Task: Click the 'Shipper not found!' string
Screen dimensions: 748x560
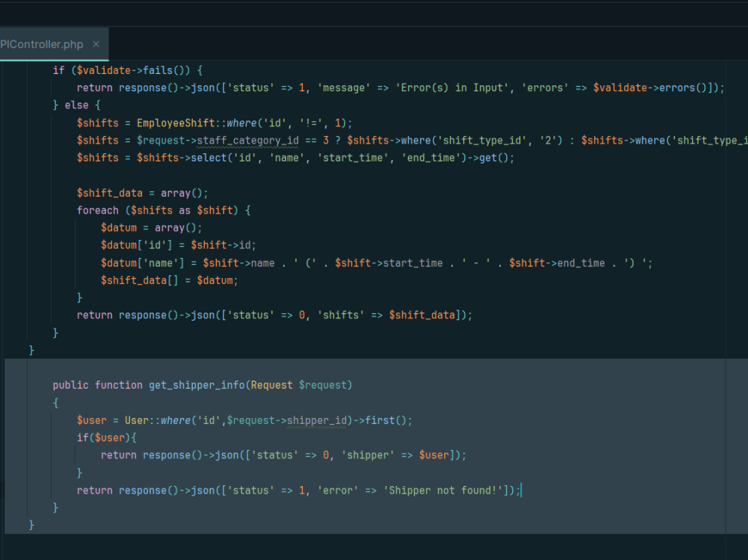Action: [443, 490]
